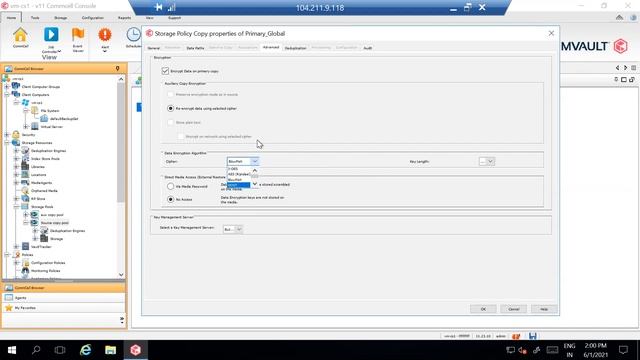
Task: Open My Favorites star icon
Action: [x=9, y=308]
